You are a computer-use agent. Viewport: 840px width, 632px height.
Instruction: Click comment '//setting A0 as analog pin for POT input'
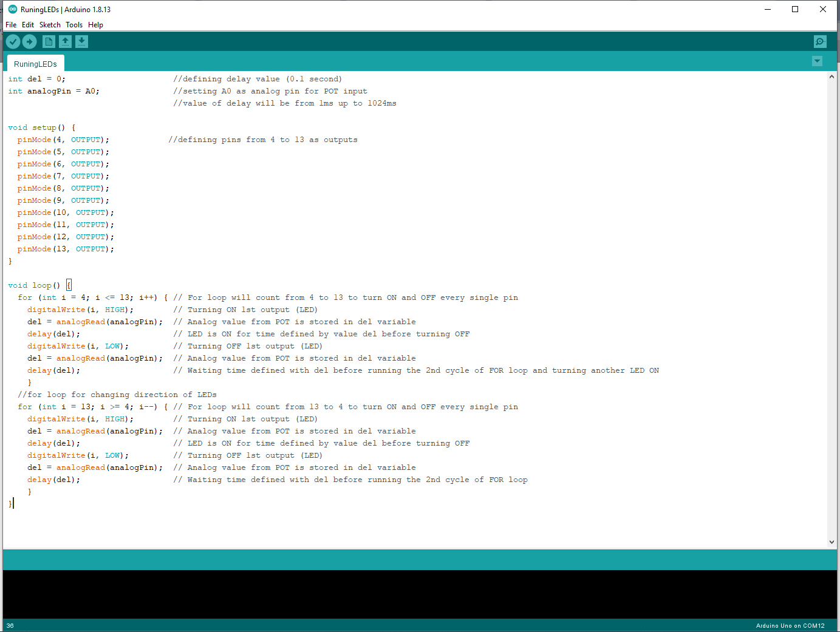point(270,91)
